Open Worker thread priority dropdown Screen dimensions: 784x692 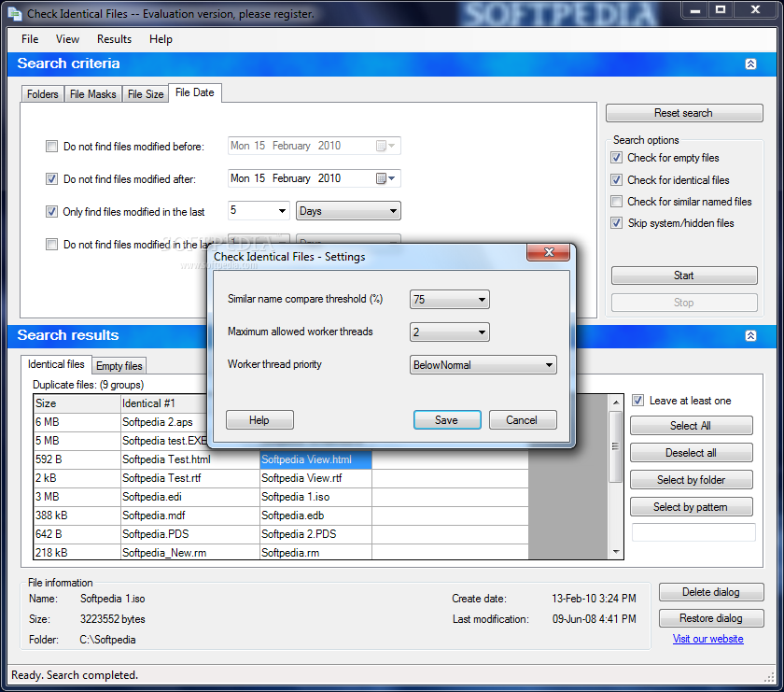coord(483,365)
